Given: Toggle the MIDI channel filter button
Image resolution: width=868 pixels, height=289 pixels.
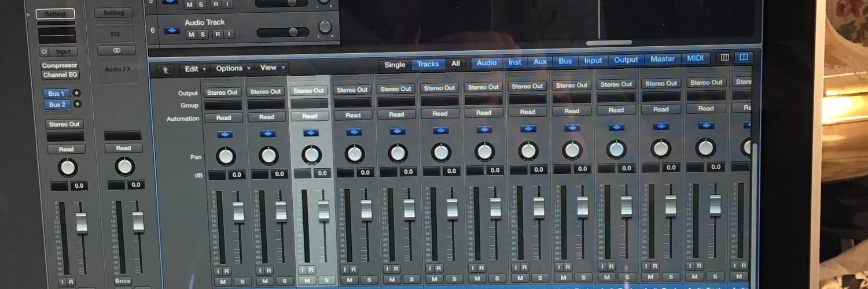Looking at the screenshot, I should (x=695, y=58).
